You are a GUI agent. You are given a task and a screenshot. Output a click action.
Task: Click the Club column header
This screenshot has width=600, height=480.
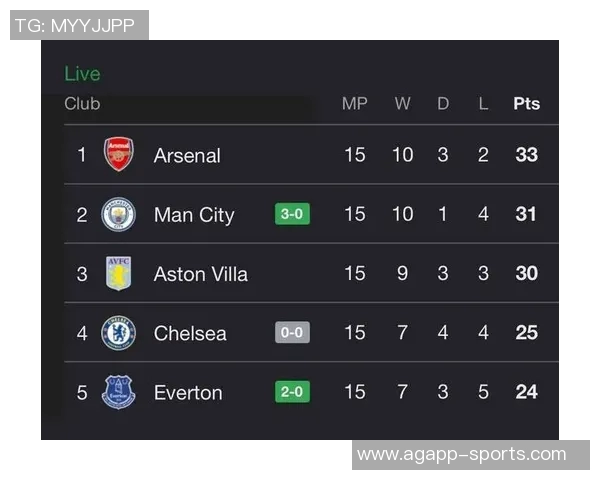[x=82, y=104]
